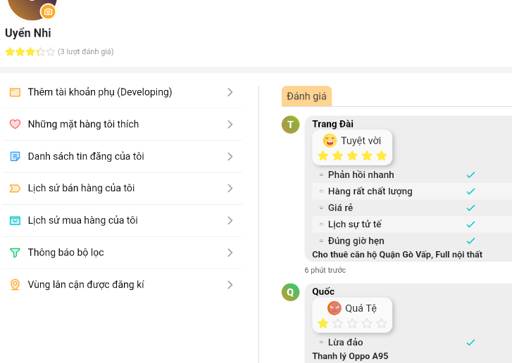The height and width of the screenshot is (363, 512).
Task: Click the smiling Tuyệt vời emoji
Action: point(330,140)
